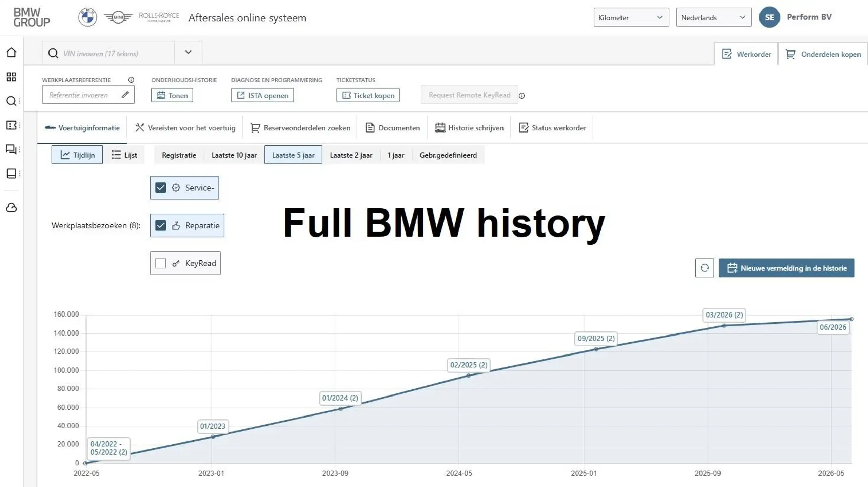Open the SE user avatar
The height and width of the screenshot is (487, 868).
[769, 17]
